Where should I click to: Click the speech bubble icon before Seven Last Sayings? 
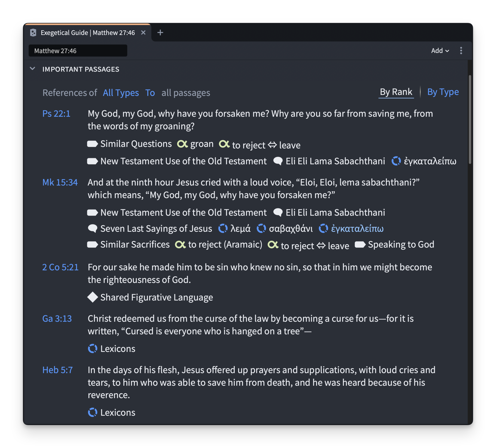point(92,228)
